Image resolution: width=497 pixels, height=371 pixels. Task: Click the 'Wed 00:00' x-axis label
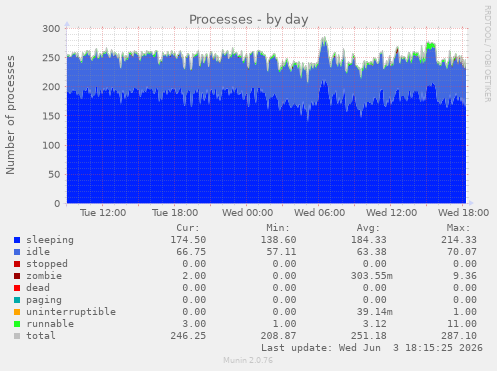[248, 213]
